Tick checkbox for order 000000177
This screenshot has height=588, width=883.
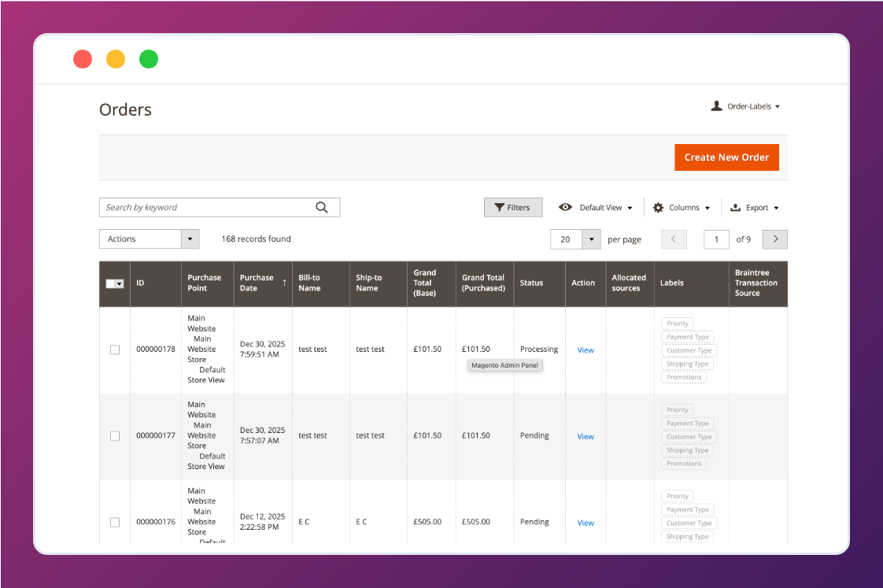click(x=115, y=436)
